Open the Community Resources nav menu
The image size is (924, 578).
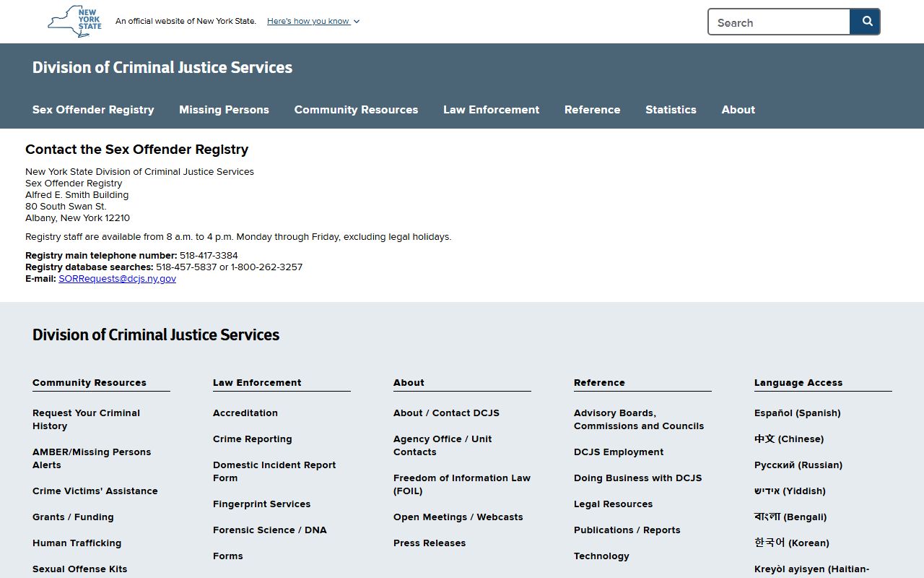click(356, 110)
